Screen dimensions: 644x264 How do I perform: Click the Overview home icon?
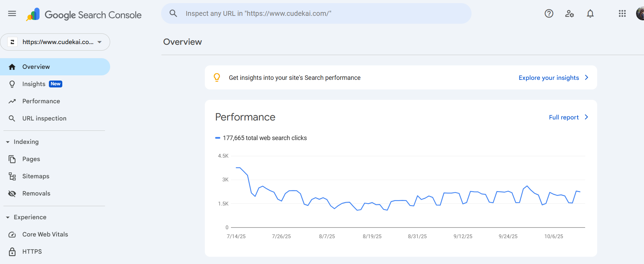12,67
